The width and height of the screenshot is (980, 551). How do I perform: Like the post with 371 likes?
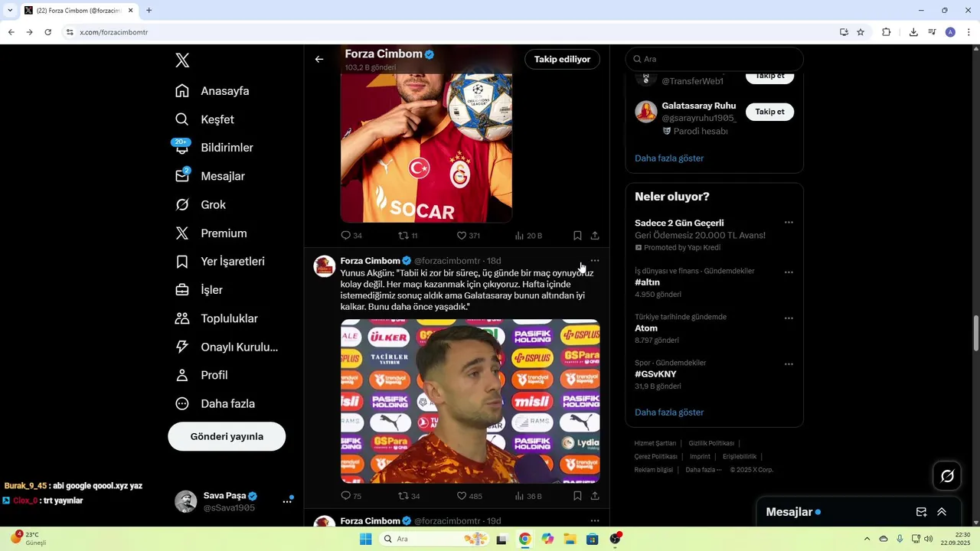point(468,236)
